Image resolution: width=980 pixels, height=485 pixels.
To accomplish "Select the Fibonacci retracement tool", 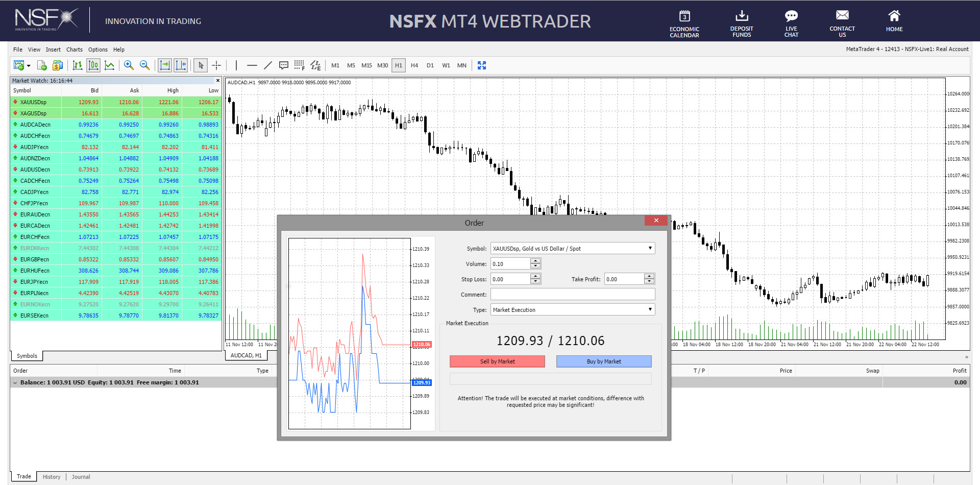I will (x=300, y=65).
